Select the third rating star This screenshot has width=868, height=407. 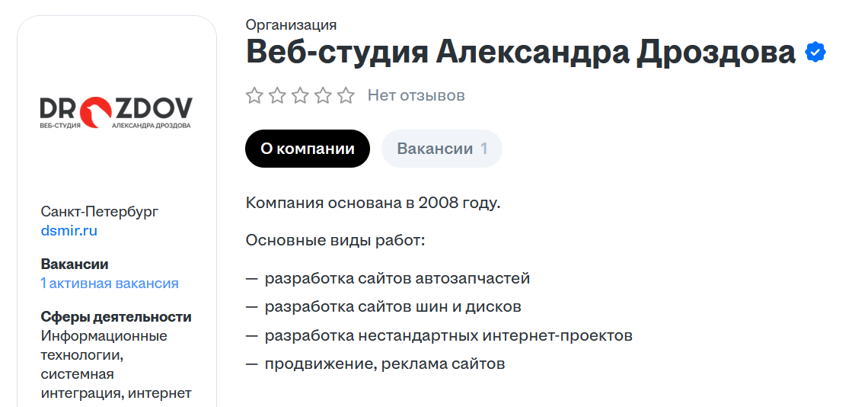point(300,95)
